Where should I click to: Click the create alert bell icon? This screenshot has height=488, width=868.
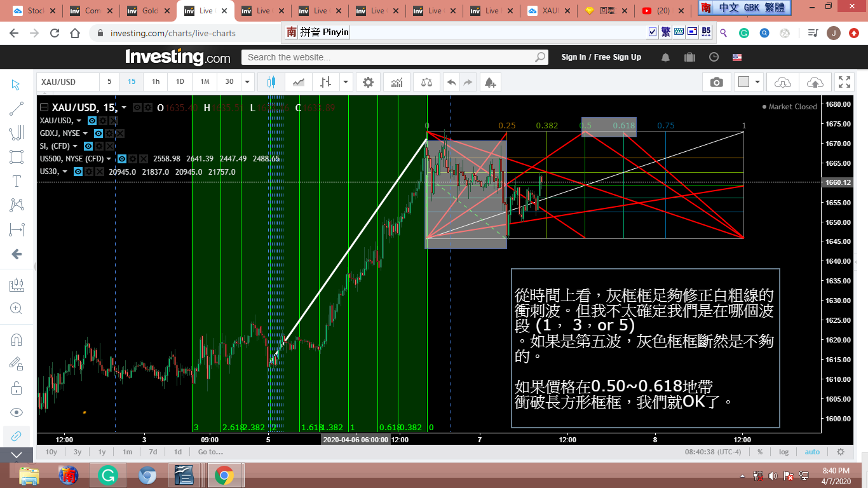(x=489, y=82)
